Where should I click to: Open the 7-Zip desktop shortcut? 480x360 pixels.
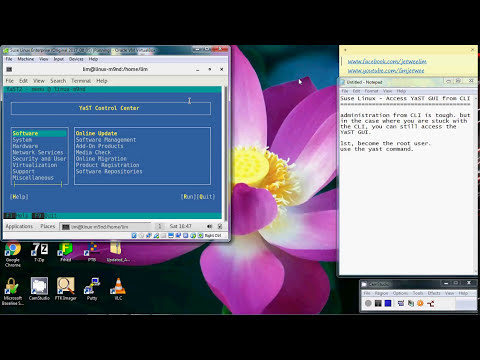pyautogui.click(x=39, y=252)
